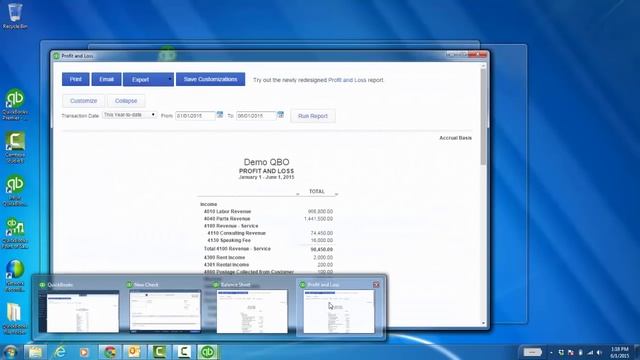Image resolution: width=640 pixels, height=360 pixels.
Task: Switch to the Balance Sheet window thumbnail
Action: pos(251,307)
